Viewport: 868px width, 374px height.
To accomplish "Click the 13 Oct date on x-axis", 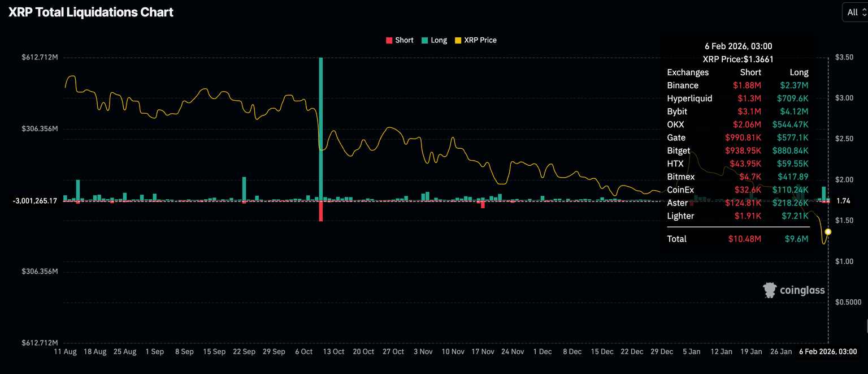I will pyautogui.click(x=333, y=351).
